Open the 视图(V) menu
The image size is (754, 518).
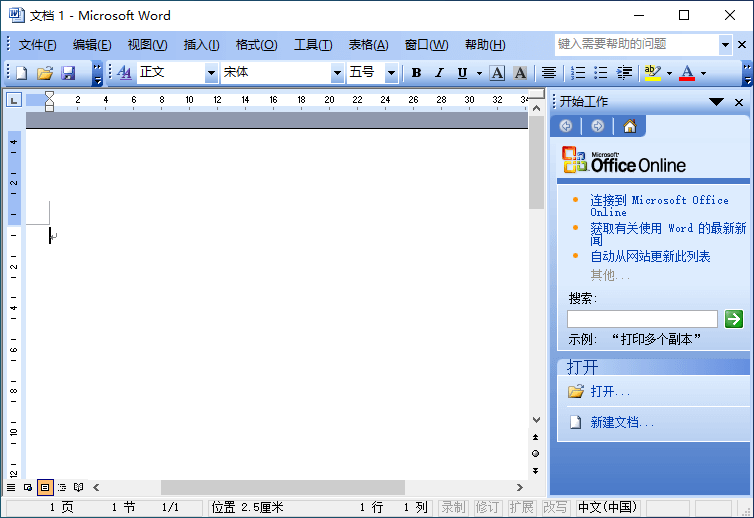(x=147, y=45)
